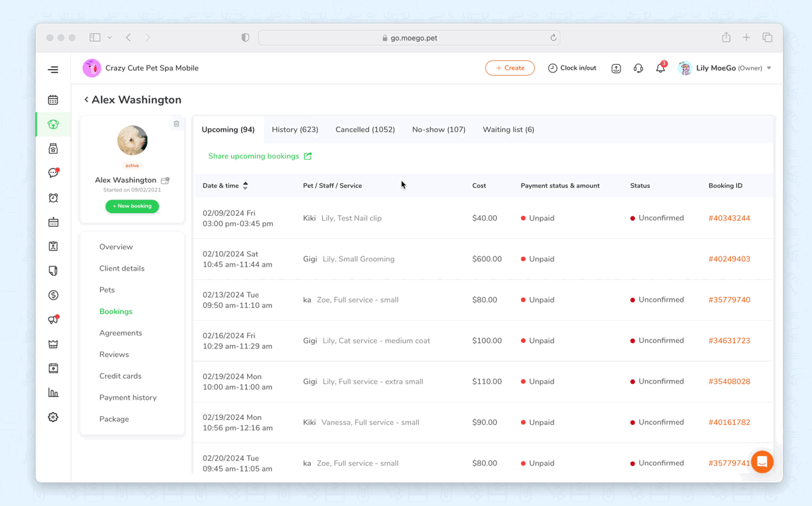The height and width of the screenshot is (506, 812).
Task: Open the chat messages icon in sidebar
Action: (53, 173)
